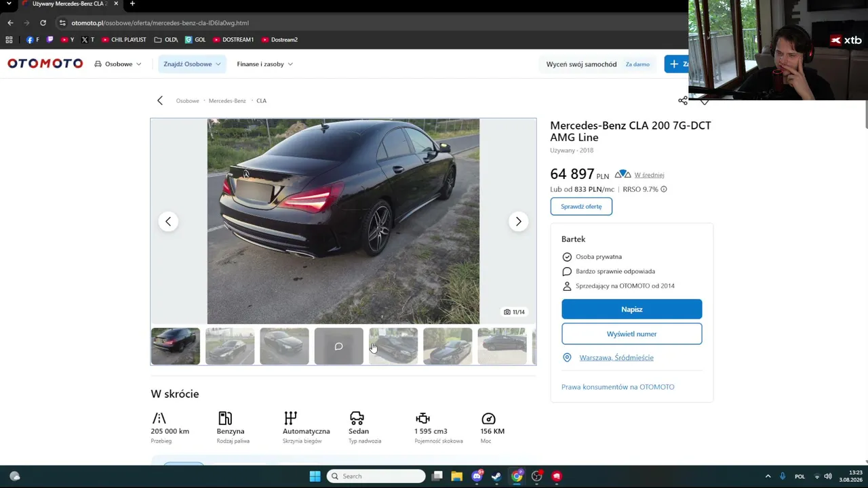This screenshot has height=488, width=868.
Task: Show RRSO info tooltip icon
Action: [x=664, y=189]
